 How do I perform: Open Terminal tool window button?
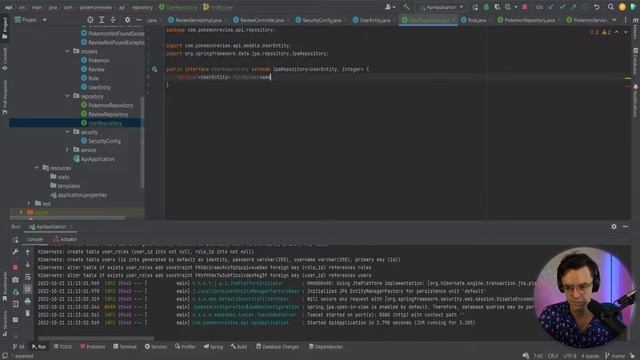(x=125, y=347)
